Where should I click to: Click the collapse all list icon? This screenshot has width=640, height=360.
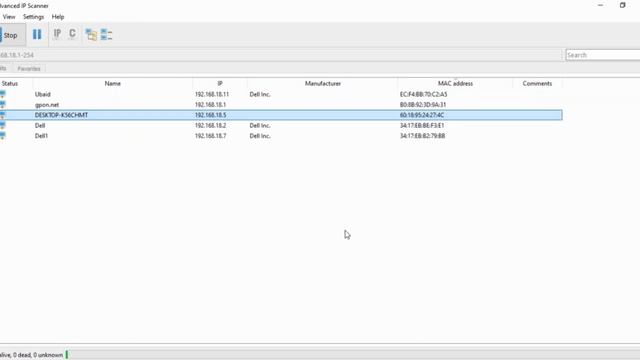(x=106, y=34)
